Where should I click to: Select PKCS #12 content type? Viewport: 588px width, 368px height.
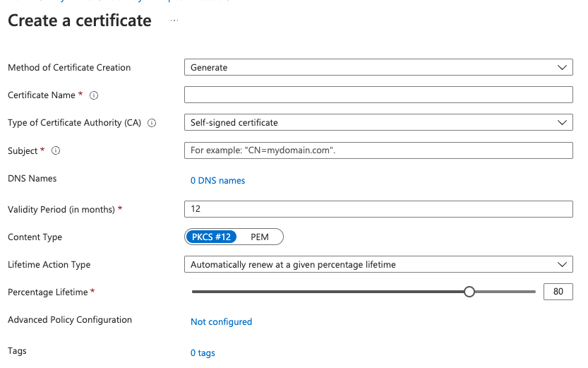point(211,237)
